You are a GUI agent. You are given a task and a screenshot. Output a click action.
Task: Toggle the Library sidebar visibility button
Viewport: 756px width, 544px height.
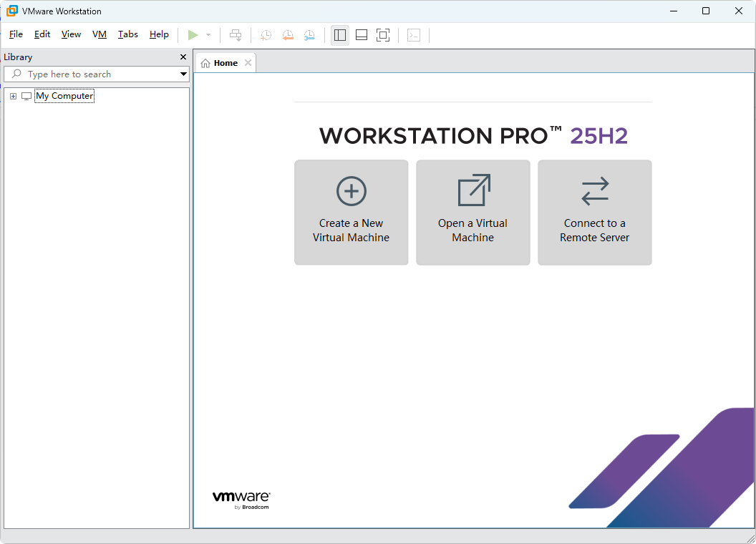pos(340,35)
